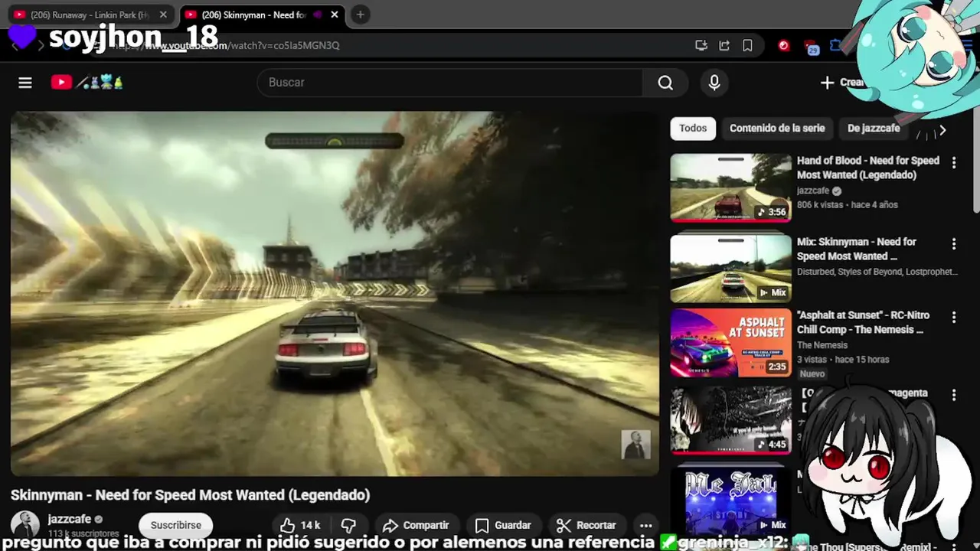Image resolution: width=980 pixels, height=551 pixels.
Task: Click the screen capture icon in address bar
Action: (x=701, y=45)
